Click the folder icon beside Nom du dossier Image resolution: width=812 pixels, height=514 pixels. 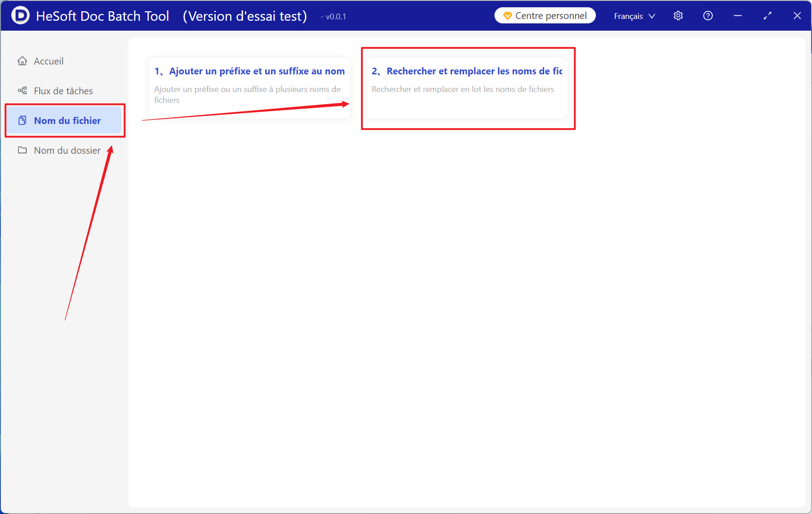pyautogui.click(x=22, y=150)
